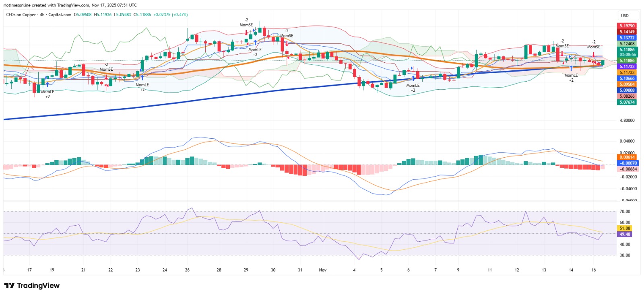
Task: Select the purple 5.11733 price label
Action: click(x=627, y=67)
